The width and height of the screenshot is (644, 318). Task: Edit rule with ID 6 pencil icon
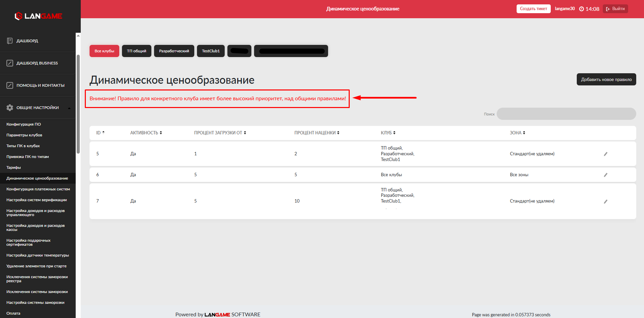tap(605, 175)
